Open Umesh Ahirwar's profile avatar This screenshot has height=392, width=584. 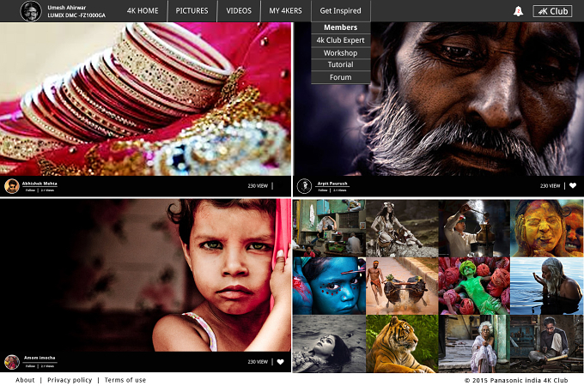click(31, 11)
